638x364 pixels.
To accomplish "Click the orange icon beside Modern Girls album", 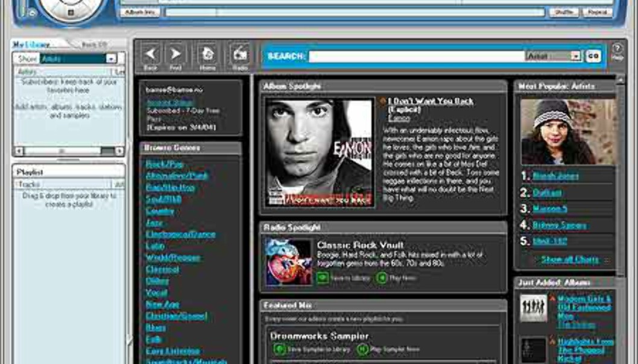I will point(552,299).
